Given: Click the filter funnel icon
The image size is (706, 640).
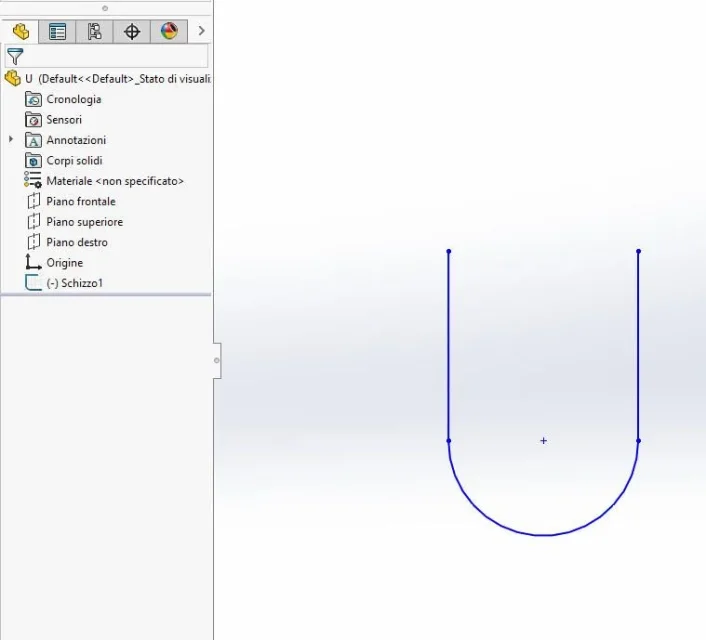Looking at the screenshot, I should pyautogui.click(x=15, y=56).
